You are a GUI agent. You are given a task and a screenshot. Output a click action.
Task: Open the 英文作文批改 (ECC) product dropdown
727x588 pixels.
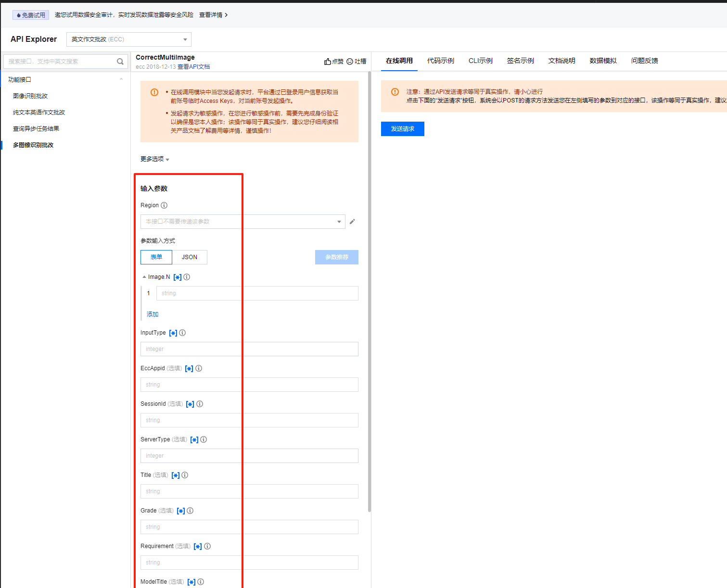[129, 39]
